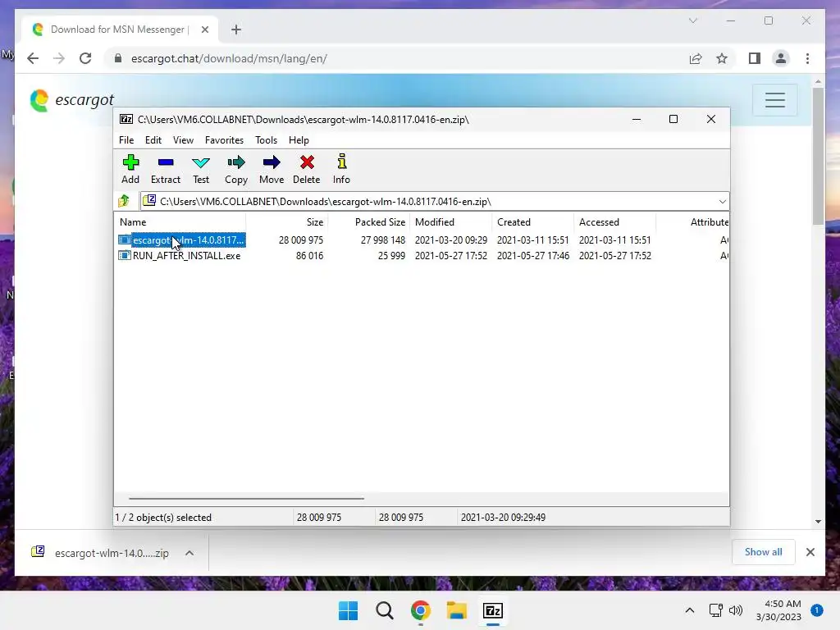Click the archive icon in address path box
This screenshot has height=630, width=840.
149,201
